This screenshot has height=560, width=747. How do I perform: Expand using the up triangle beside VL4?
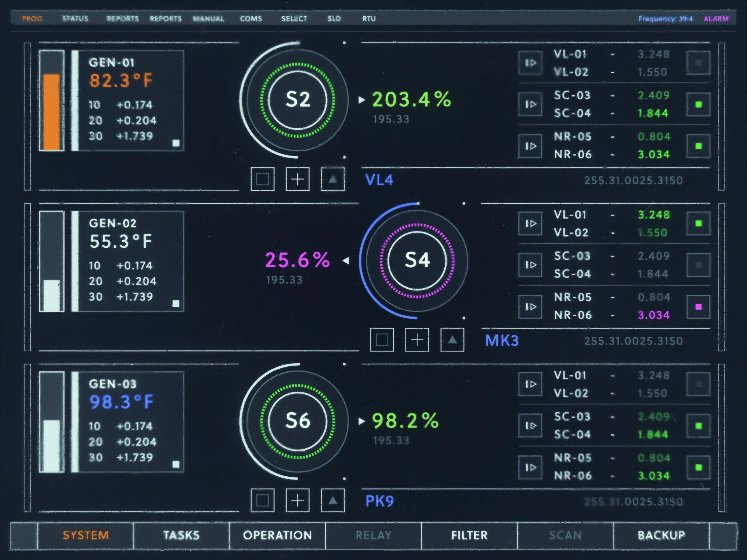click(x=333, y=179)
